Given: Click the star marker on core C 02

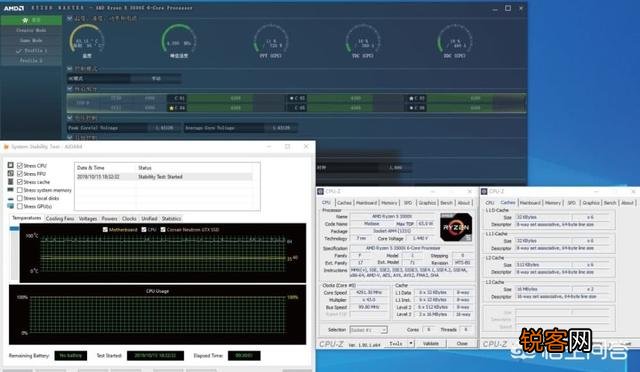Looking at the screenshot, I should pyautogui.click(x=291, y=98).
